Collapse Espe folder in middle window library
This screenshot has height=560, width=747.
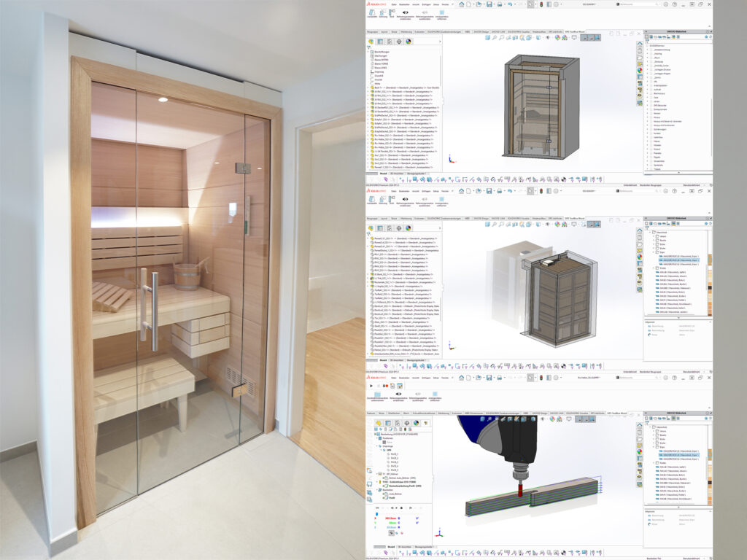654,252
